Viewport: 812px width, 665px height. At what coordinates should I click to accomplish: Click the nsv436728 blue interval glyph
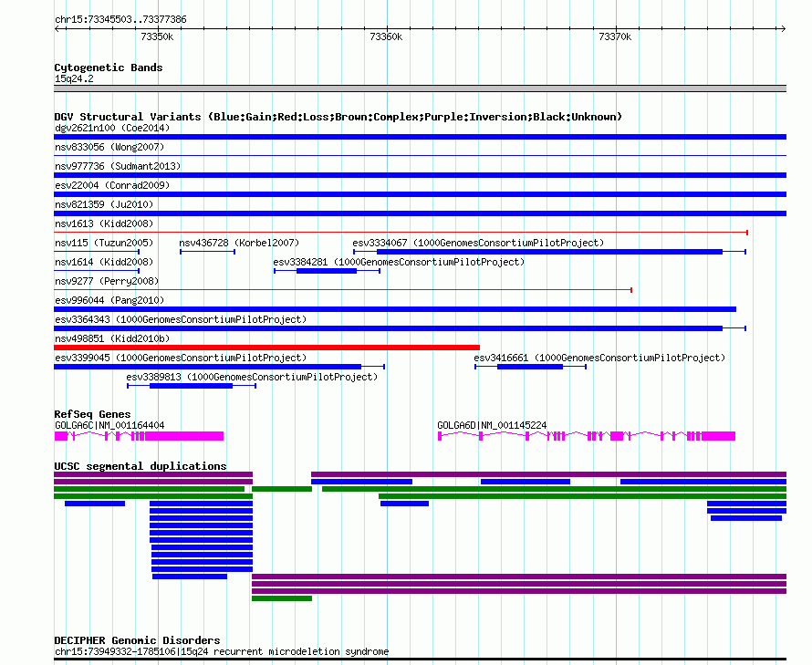tap(208, 252)
